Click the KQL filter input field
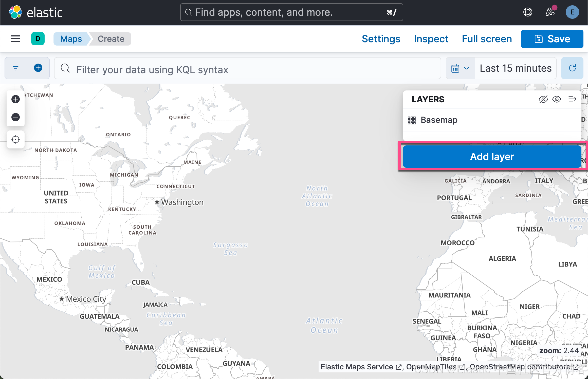The image size is (588, 379). tap(177, 69)
